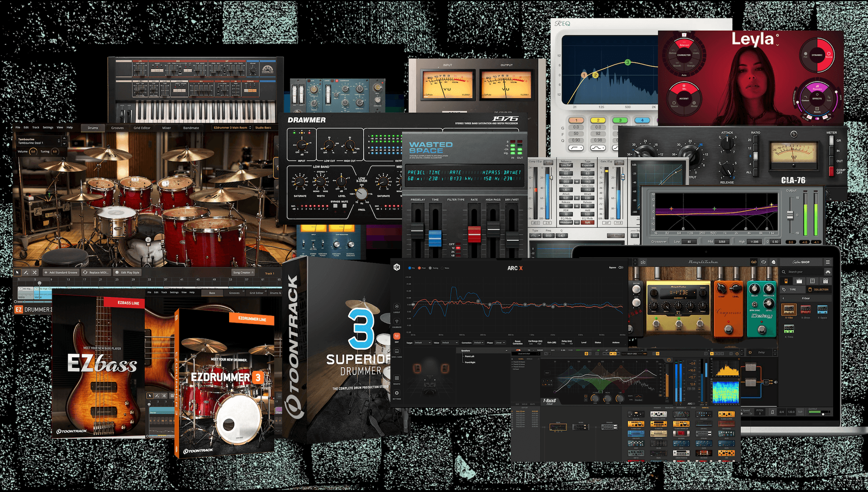Viewport: 868px width, 492px height.
Task: Select the pencil draw tool in EZdrummer
Action: 26,272
